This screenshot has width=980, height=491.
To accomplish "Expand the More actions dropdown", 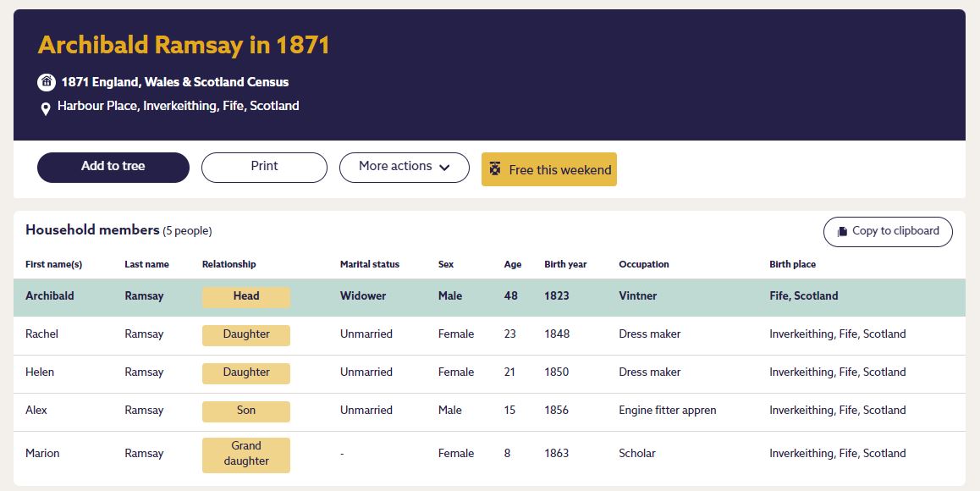I will click(404, 167).
